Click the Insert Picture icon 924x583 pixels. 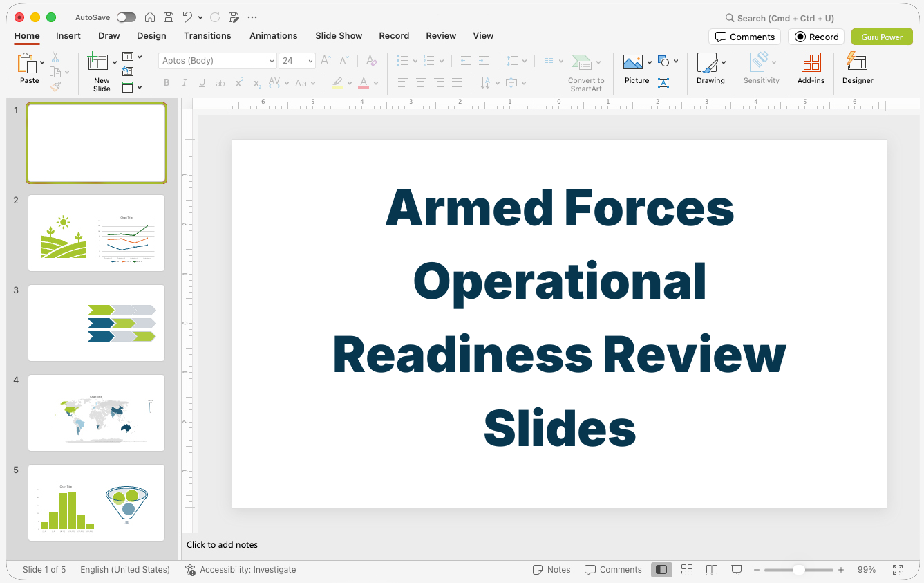click(x=633, y=63)
